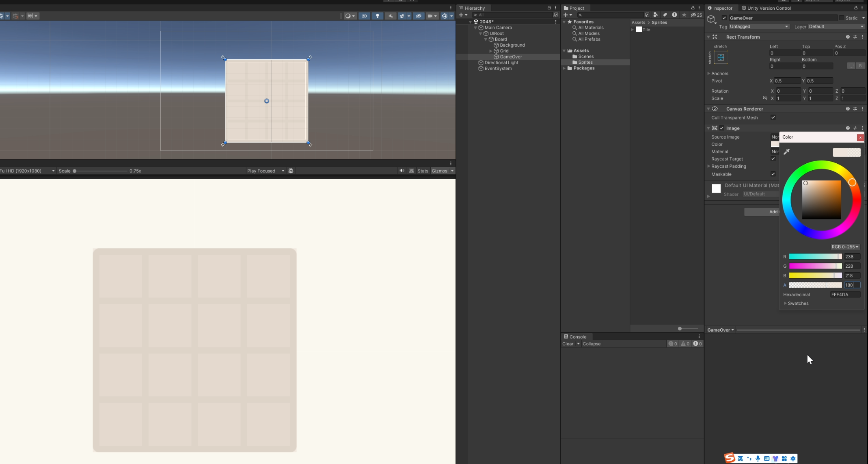868x464 pixels.
Task: Toggle scene lighting bulb icon
Action: click(377, 16)
